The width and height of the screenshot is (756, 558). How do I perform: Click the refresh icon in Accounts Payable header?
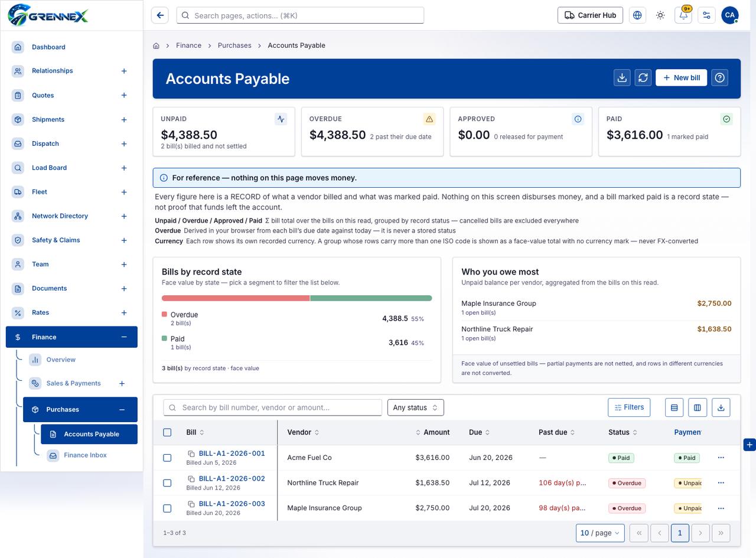[x=643, y=77]
